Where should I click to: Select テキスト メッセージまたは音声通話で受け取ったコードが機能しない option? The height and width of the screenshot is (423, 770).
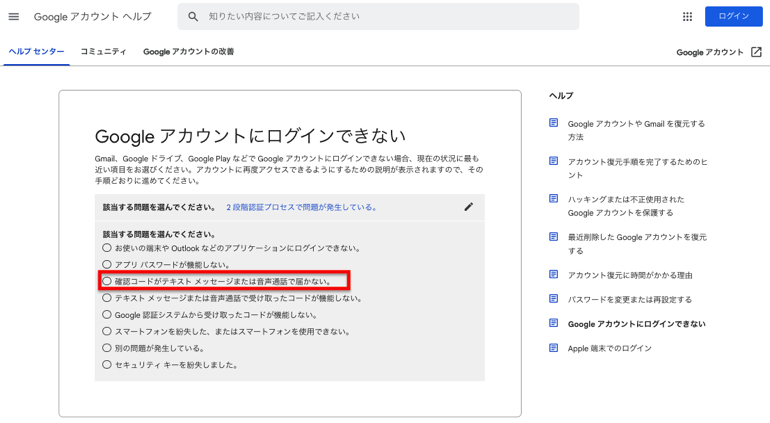[x=107, y=298]
